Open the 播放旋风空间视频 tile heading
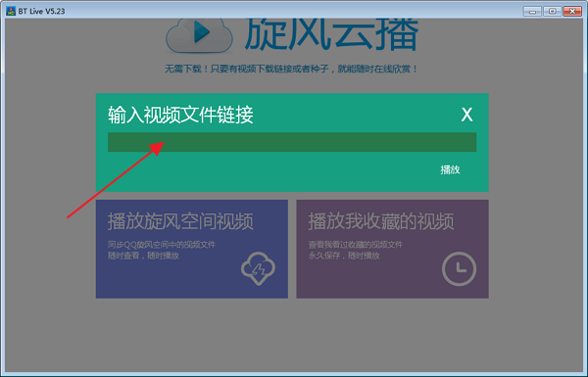Viewport: 588px width, 377px height. point(180,221)
